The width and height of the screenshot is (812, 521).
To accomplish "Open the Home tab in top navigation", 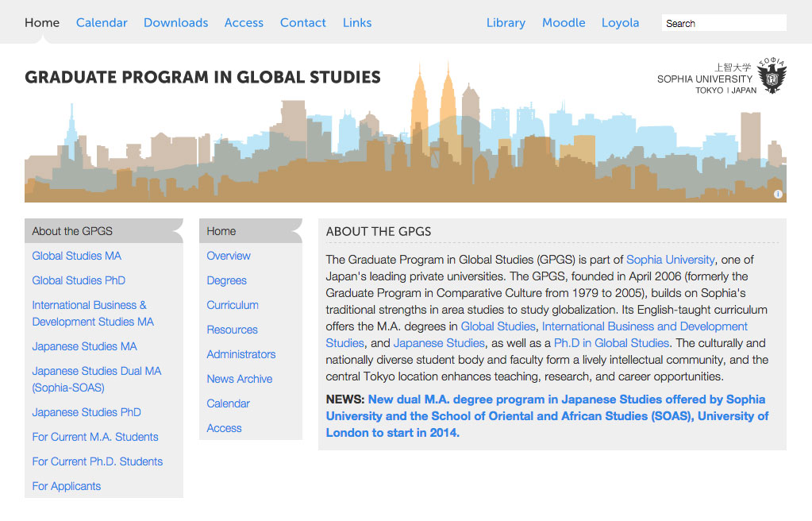I will point(42,23).
